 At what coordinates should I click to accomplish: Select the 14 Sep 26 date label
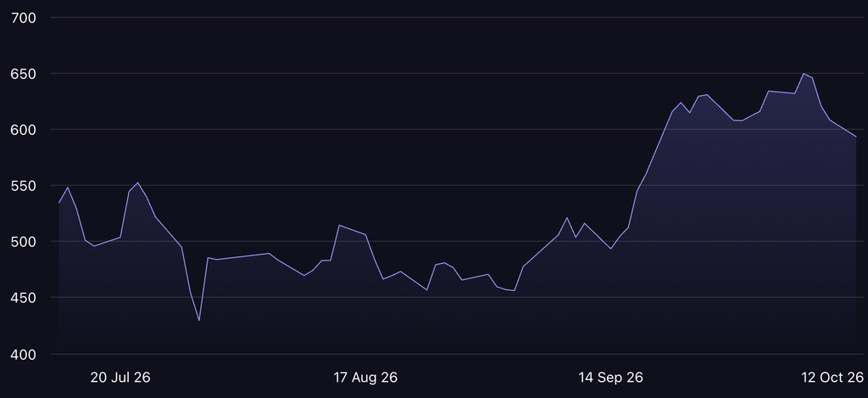coord(611,378)
